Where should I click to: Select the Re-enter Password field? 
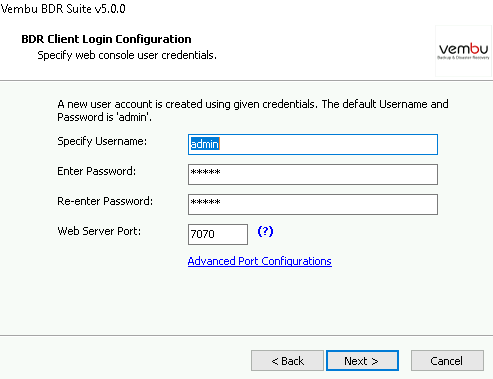313,204
